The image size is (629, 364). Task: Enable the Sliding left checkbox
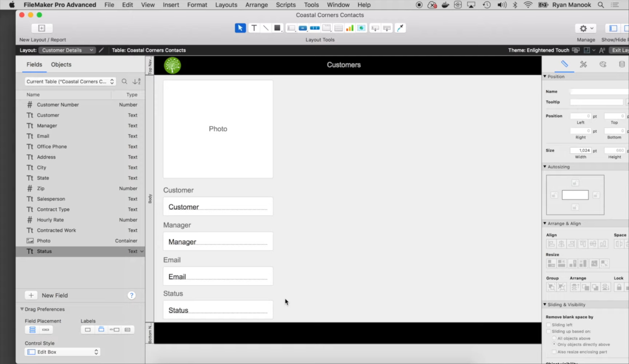point(549,325)
